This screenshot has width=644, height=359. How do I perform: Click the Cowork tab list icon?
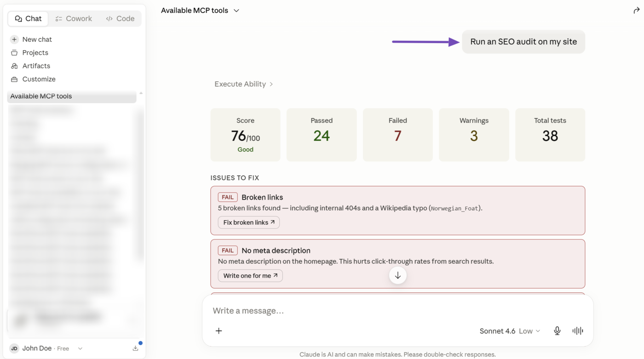point(59,19)
